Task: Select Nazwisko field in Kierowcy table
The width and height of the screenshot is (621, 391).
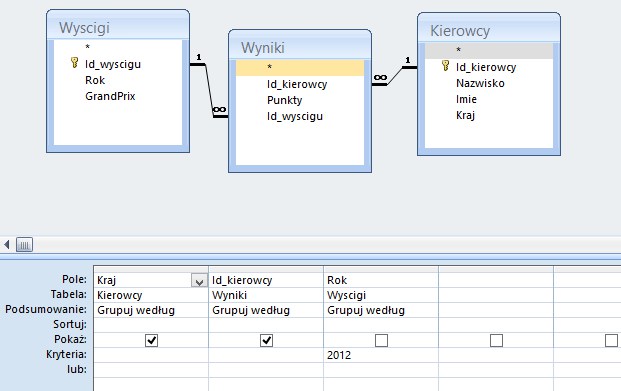Action: [x=489, y=83]
